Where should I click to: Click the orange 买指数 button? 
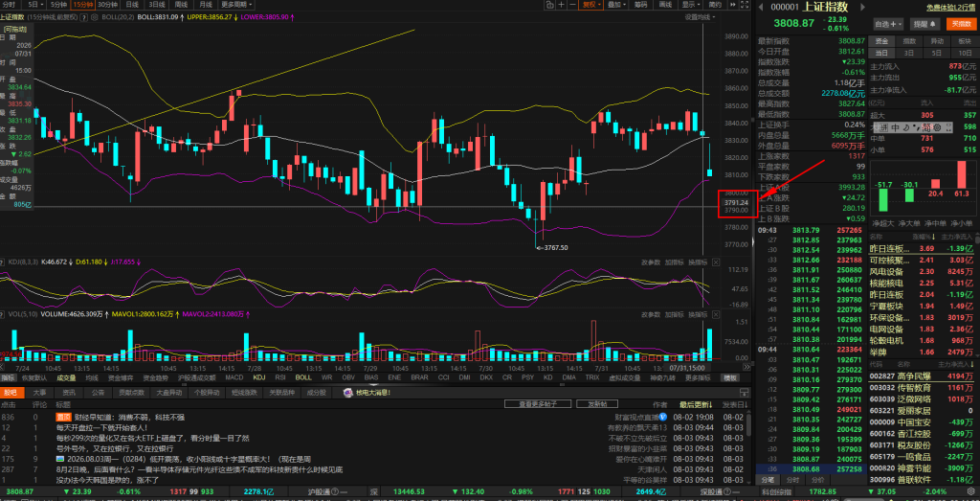click(961, 24)
